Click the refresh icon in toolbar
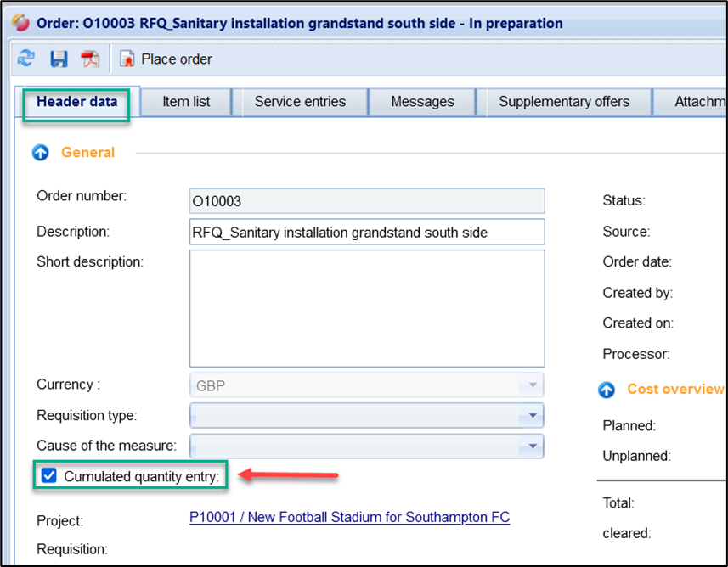The width and height of the screenshot is (728, 567). pos(26,59)
